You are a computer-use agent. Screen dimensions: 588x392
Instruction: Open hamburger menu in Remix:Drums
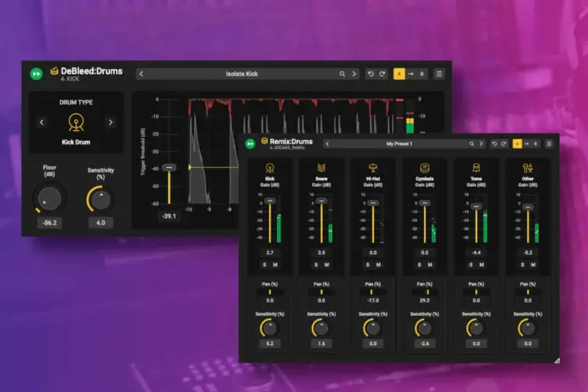[x=549, y=143]
